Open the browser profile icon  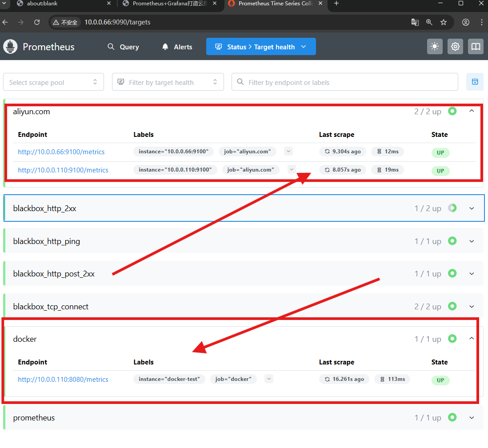(466, 22)
